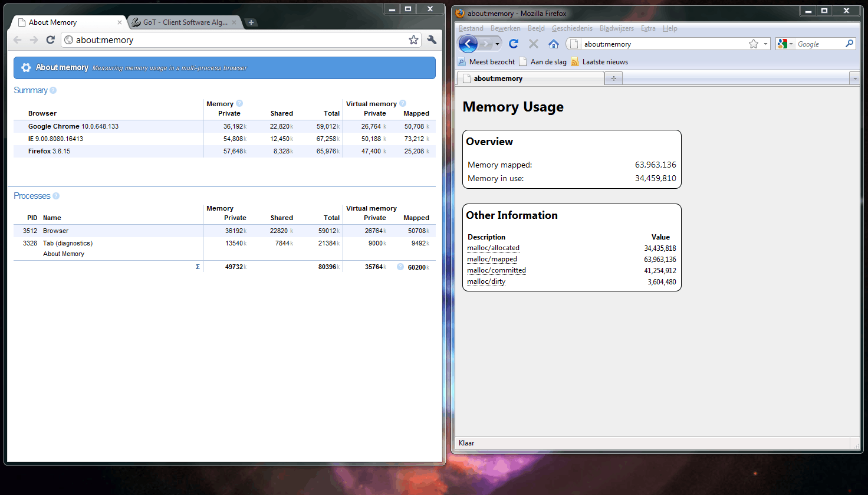Expand the Firefox location bar history dropdown

(766, 44)
